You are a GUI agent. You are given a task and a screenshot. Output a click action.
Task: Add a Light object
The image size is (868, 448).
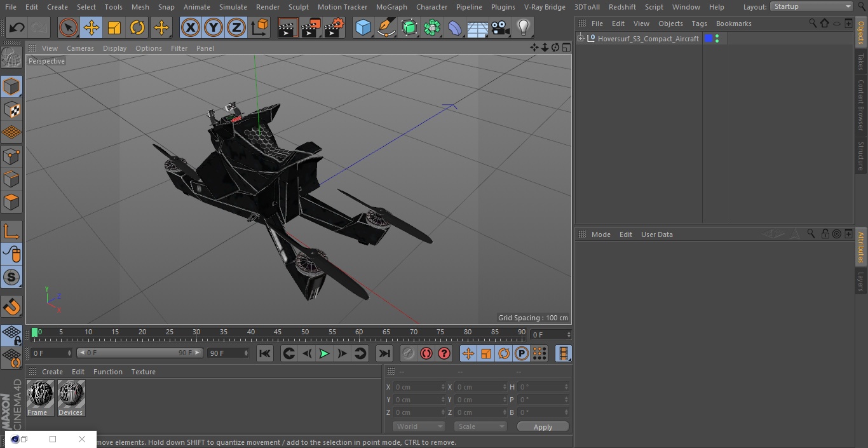[524, 27]
